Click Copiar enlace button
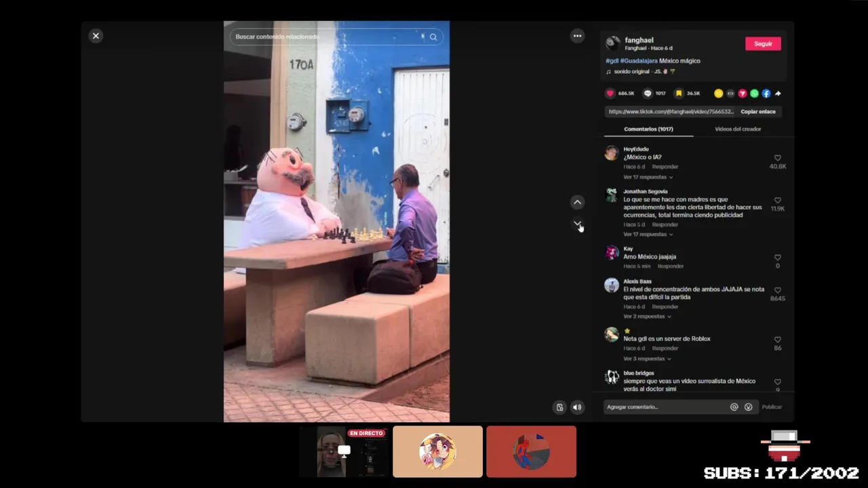The height and width of the screenshot is (488, 868). [757, 112]
